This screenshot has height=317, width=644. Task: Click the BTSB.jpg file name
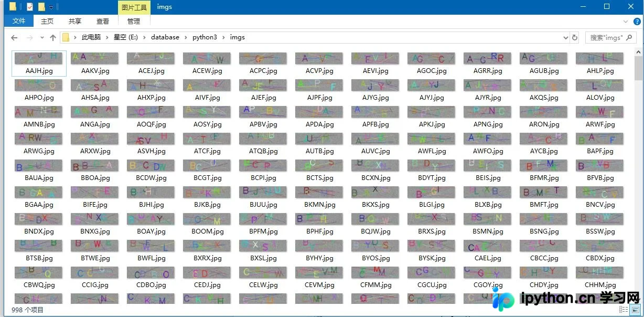[x=39, y=258]
